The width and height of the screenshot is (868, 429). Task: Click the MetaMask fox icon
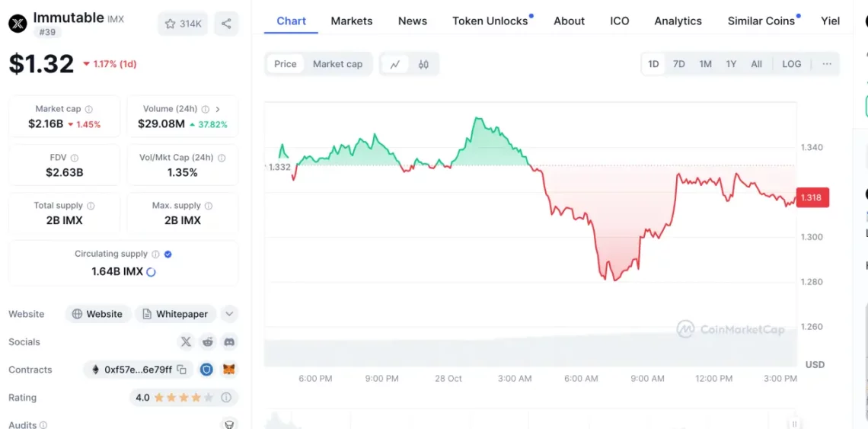[228, 370]
